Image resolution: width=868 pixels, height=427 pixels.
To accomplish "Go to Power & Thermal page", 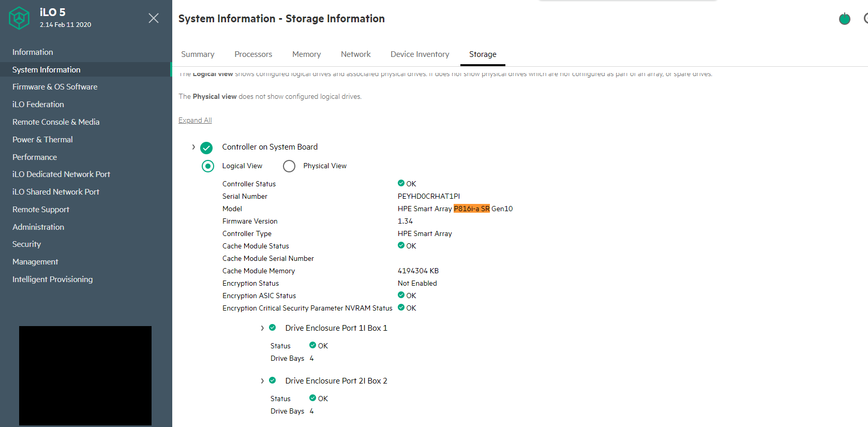I will coord(42,140).
